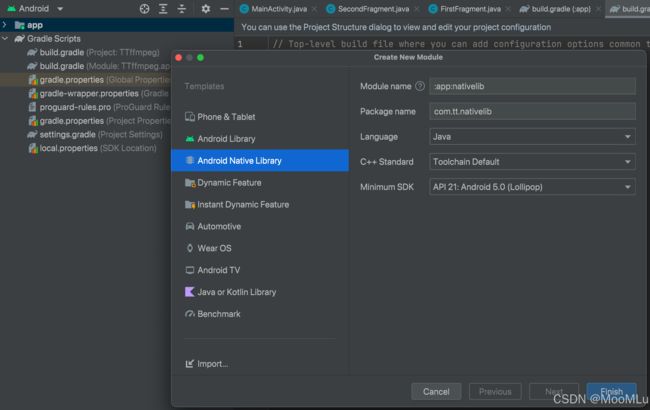Open the C++ Standard dropdown
The height and width of the screenshot is (410, 650).
[532, 162]
